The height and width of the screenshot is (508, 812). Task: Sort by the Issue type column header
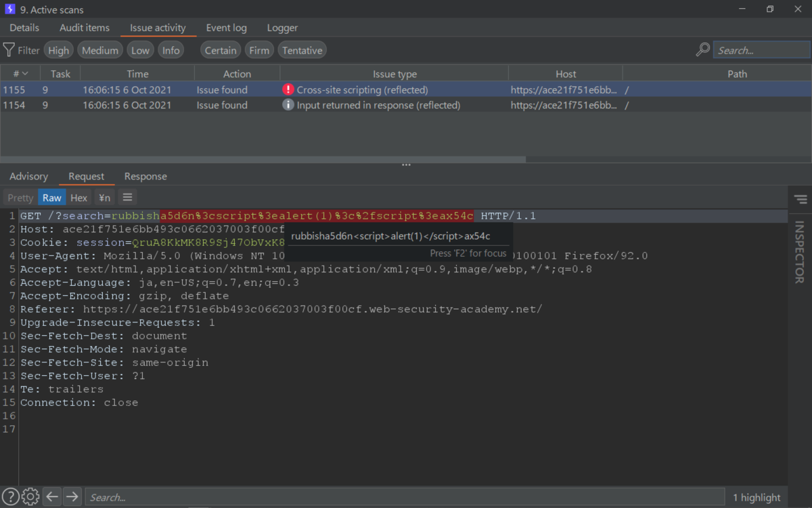coord(394,74)
